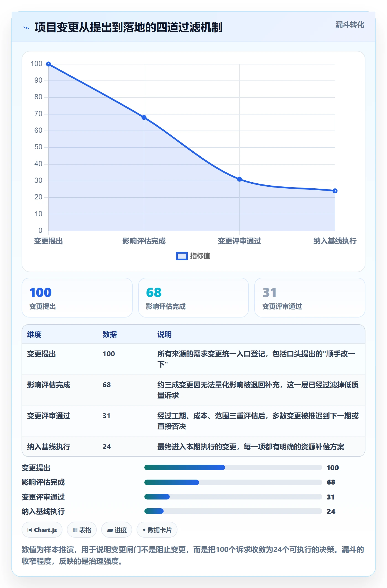Click the 影响评估完成 progress bar
Viewport: 387px width, 588px height.
233,482
